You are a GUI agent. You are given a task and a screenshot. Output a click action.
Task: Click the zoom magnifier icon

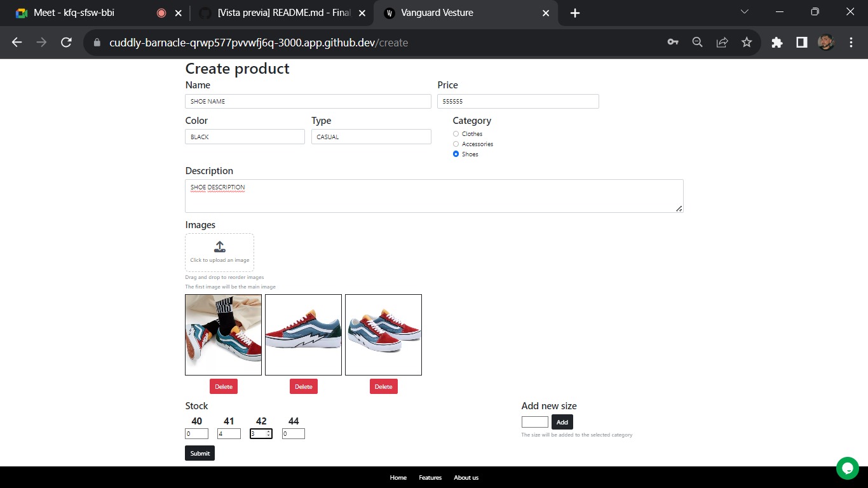698,43
